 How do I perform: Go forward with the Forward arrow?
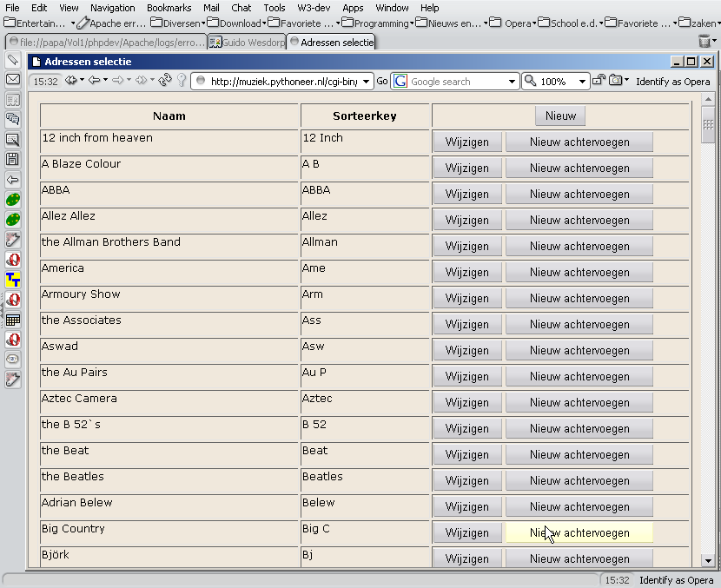pyautogui.click(x=118, y=81)
